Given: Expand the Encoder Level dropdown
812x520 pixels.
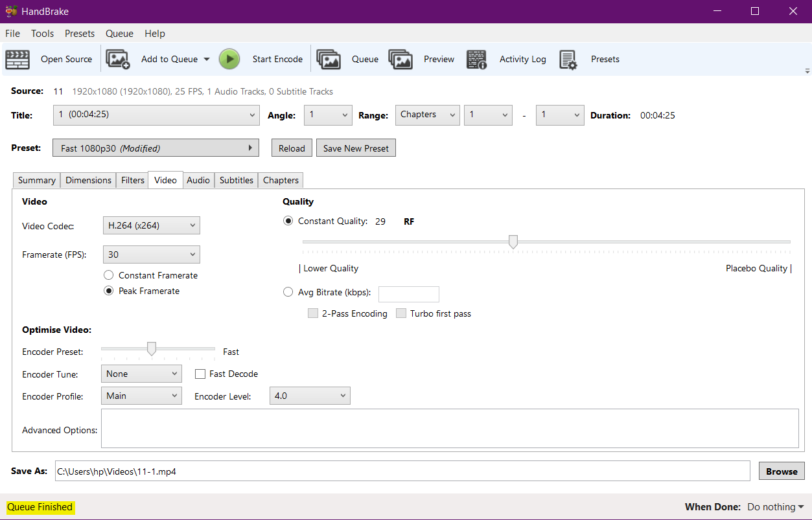Looking at the screenshot, I should click(x=310, y=396).
